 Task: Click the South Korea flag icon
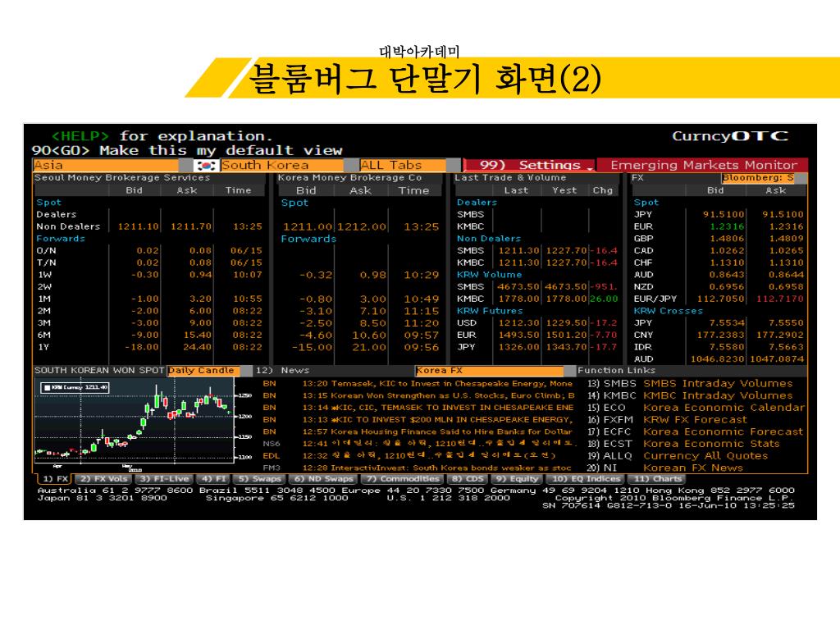point(207,166)
